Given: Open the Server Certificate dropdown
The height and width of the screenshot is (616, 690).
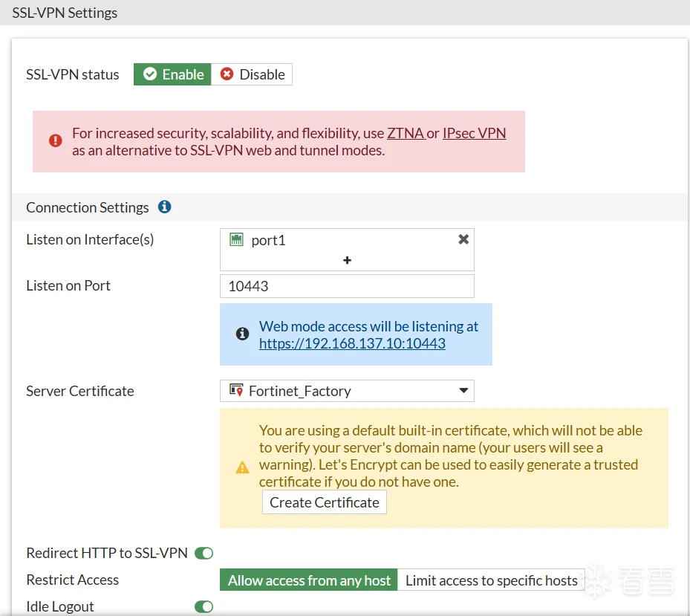Looking at the screenshot, I should tap(463, 391).
